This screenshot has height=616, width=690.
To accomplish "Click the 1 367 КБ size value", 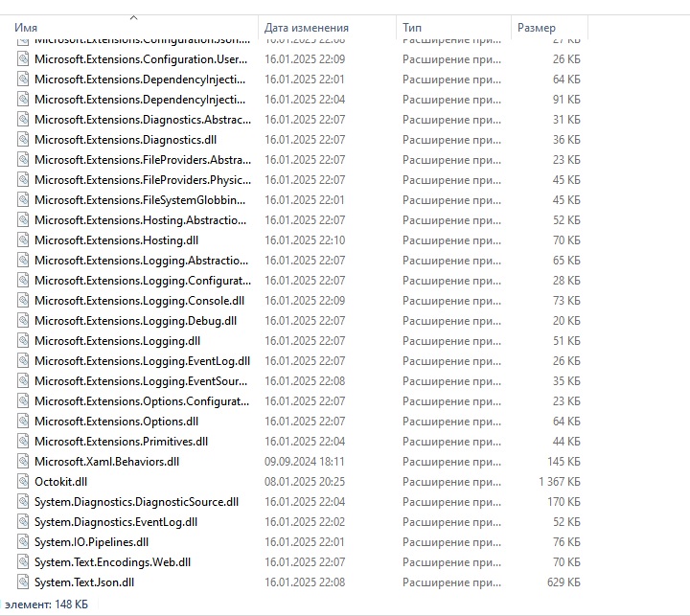I will 560,481.
